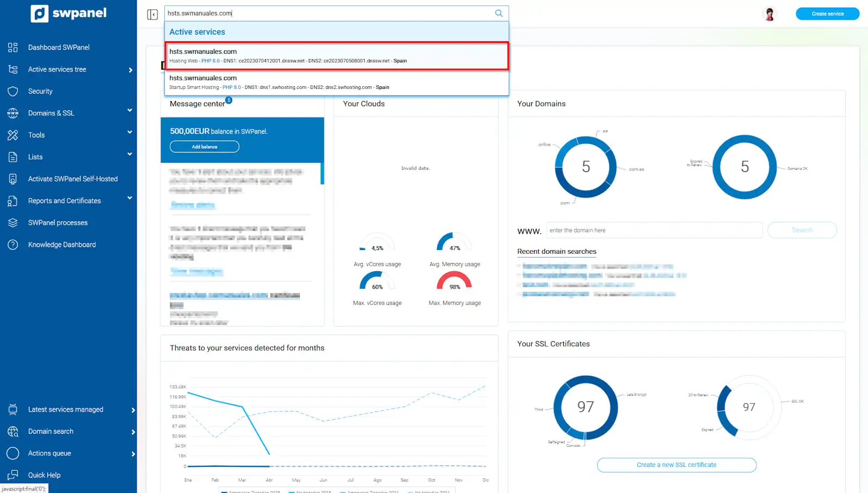Expand the Tools submenu chevron
Viewport: 868px width, 493px height.
tap(130, 132)
